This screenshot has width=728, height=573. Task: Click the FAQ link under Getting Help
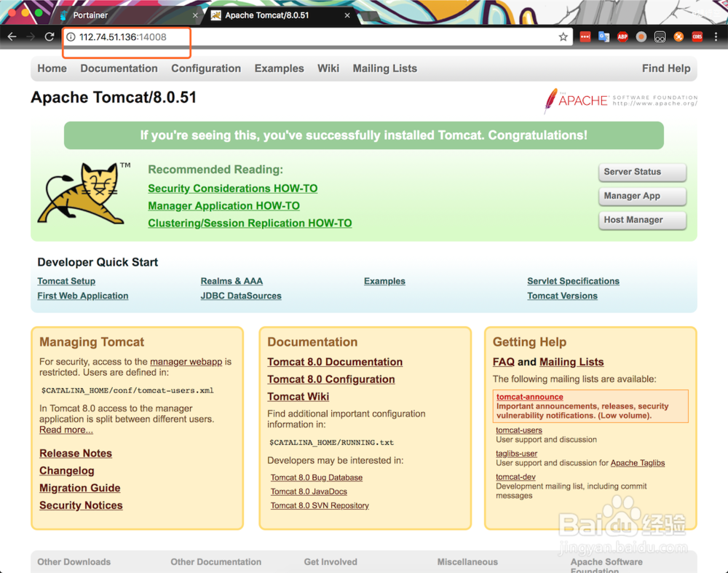(503, 362)
